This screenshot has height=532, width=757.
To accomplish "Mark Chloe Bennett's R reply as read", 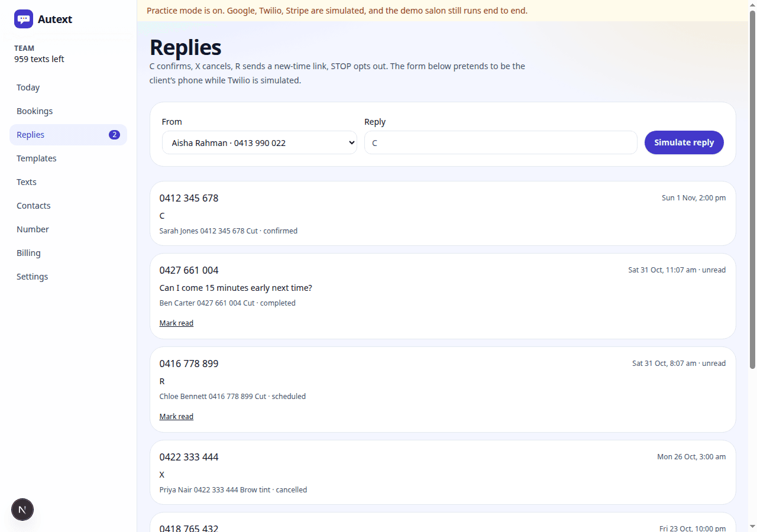I will [176, 417].
